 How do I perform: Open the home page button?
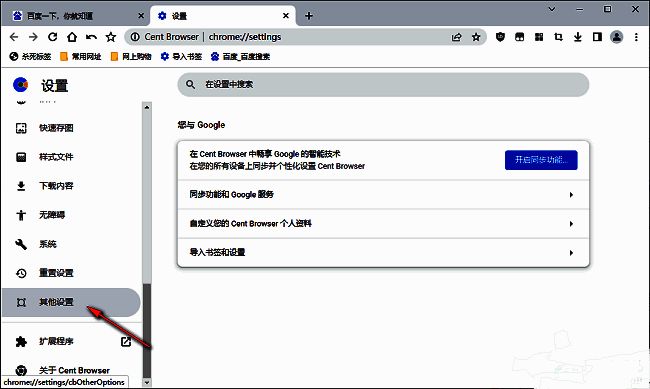click(72, 37)
